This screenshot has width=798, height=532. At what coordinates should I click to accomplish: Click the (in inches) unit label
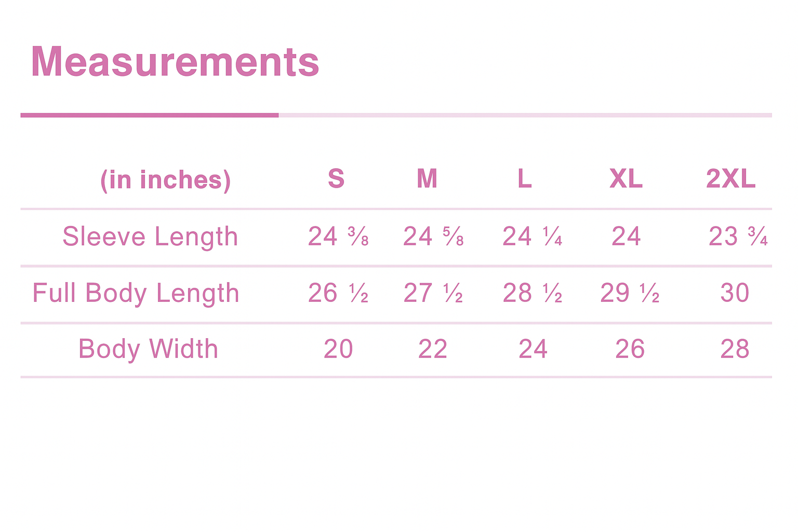[165, 180]
